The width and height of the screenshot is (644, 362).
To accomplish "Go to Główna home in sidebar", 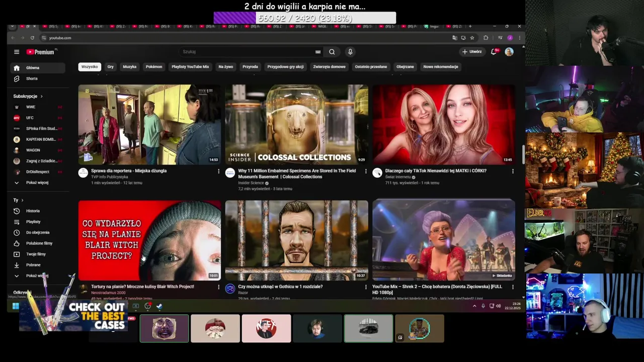I will point(38,68).
